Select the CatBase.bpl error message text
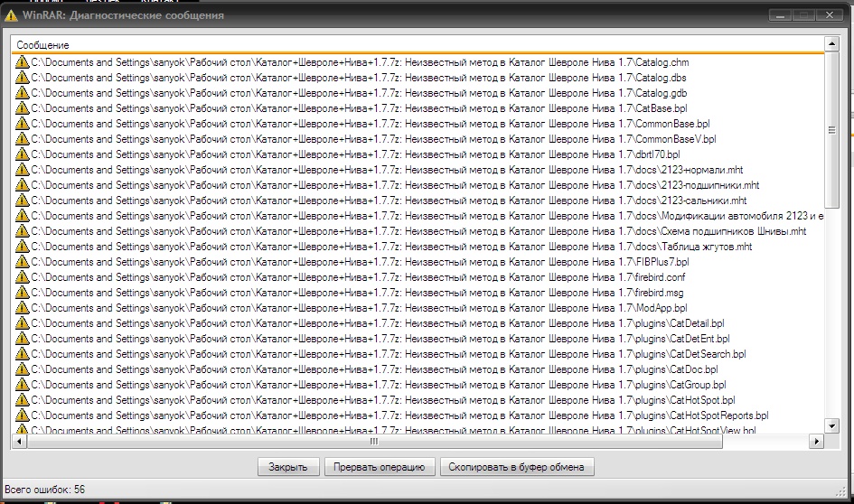The width and height of the screenshot is (854, 504). pyautogui.click(x=359, y=107)
